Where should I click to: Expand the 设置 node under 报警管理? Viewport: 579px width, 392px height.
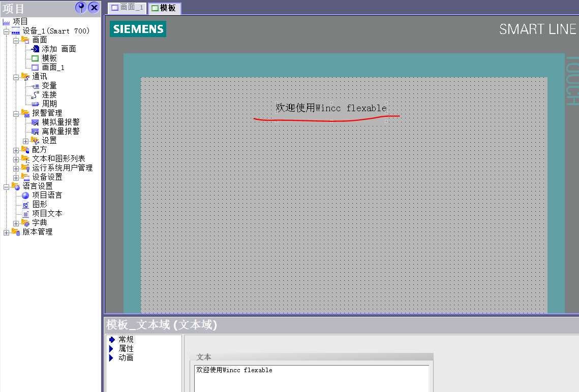tap(25, 141)
